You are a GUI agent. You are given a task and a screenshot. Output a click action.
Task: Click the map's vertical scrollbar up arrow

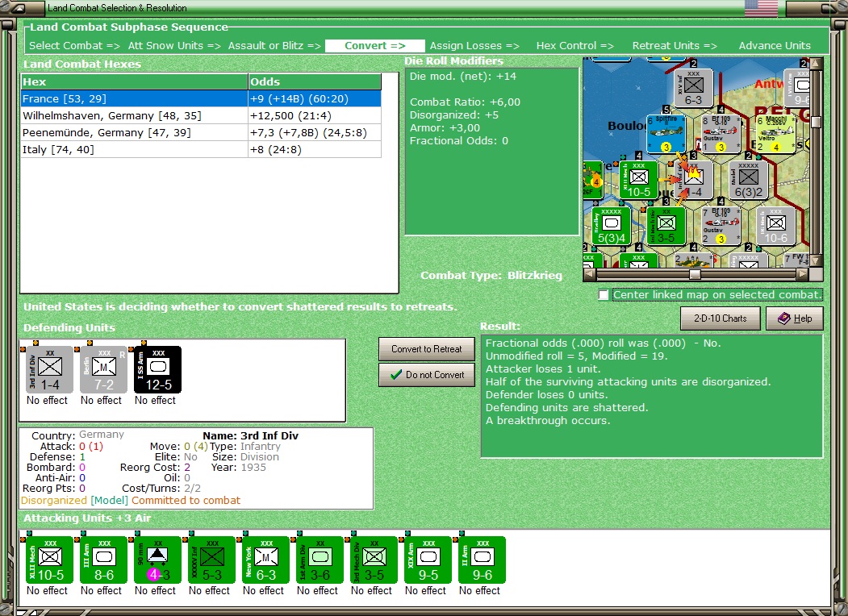(816, 64)
